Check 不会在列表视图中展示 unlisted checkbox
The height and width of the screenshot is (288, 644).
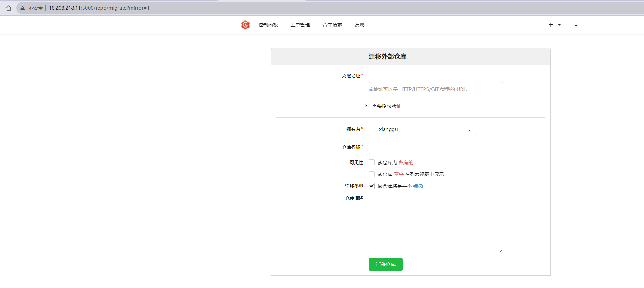point(372,174)
